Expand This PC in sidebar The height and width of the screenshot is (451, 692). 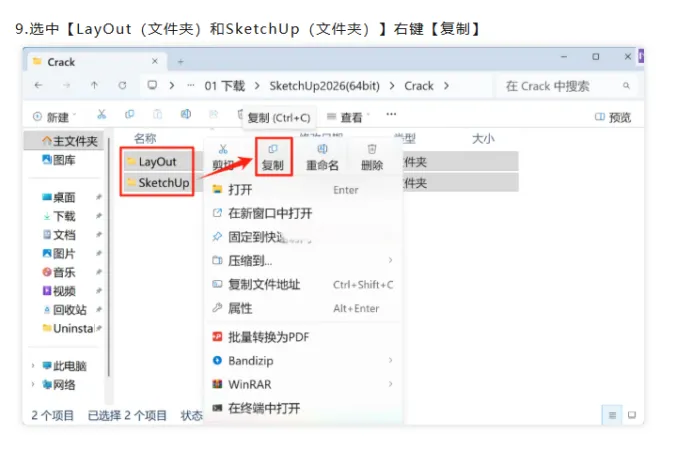(x=33, y=366)
